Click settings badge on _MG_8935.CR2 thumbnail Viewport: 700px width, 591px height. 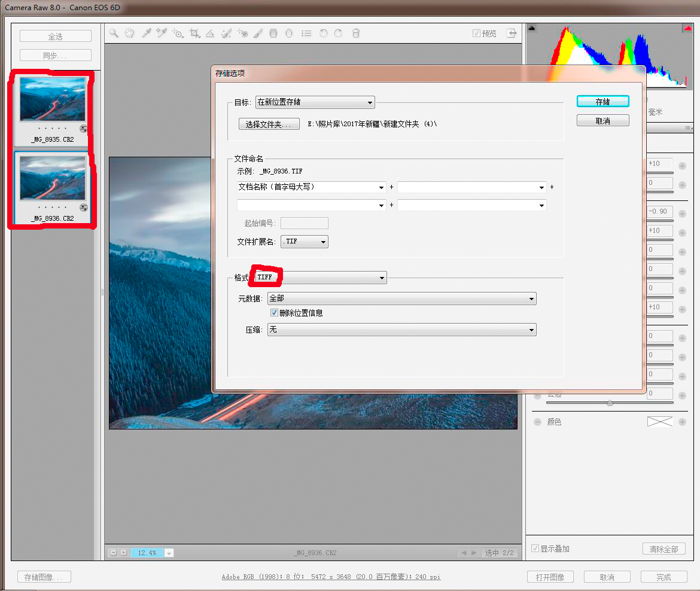pyautogui.click(x=84, y=129)
